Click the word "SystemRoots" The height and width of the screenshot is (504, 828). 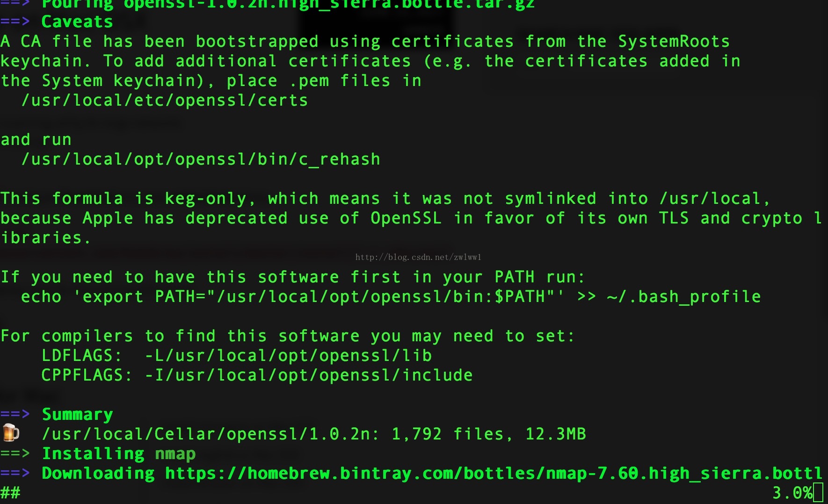tap(674, 42)
